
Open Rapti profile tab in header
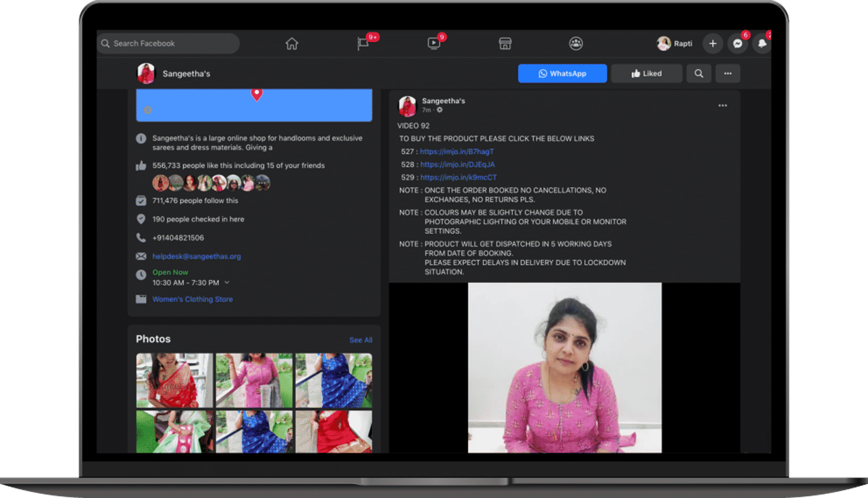click(x=675, y=44)
